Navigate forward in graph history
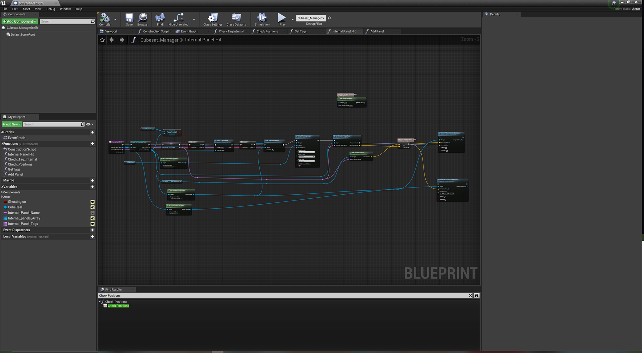The width and height of the screenshot is (644, 353). 122,40
